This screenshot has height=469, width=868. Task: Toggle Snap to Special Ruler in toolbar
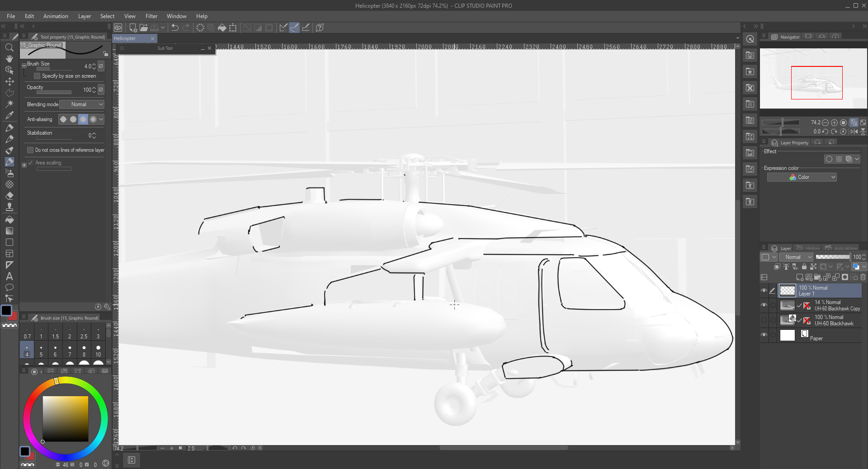pos(294,28)
